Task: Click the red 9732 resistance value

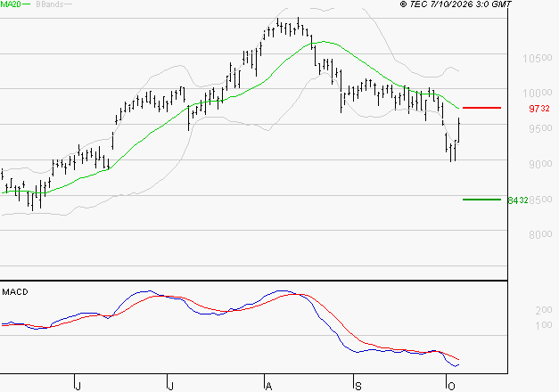Action: pyautogui.click(x=539, y=109)
